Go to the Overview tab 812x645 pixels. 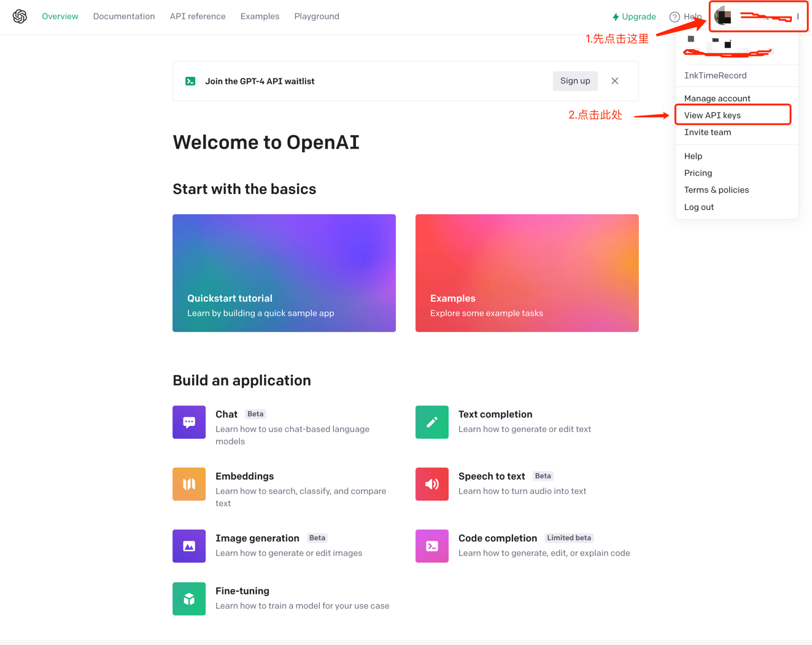click(x=60, y=17)
